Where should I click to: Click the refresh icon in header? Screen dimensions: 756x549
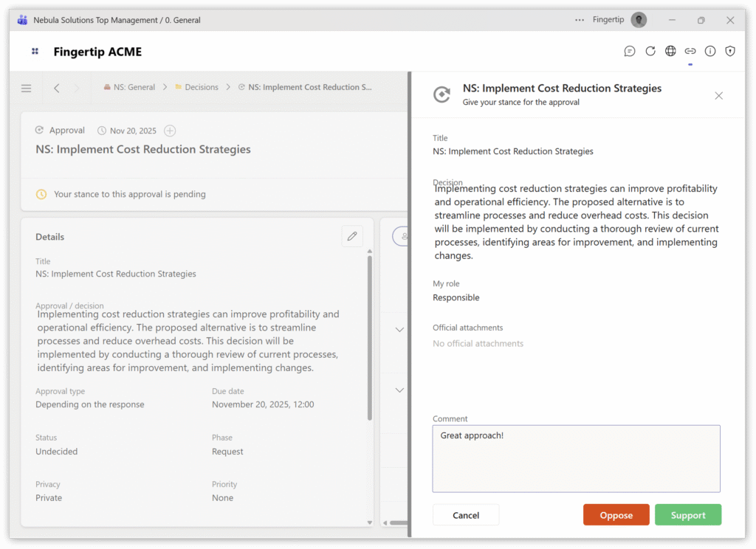(x=650, y=51)
